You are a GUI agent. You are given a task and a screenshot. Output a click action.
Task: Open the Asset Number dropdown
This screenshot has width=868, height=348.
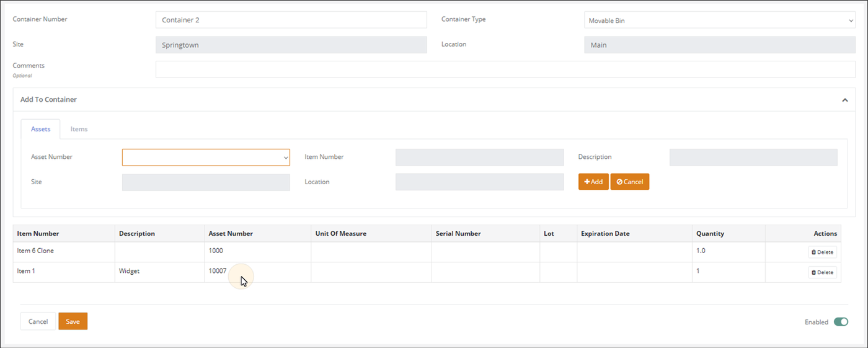tap(206, 158)
